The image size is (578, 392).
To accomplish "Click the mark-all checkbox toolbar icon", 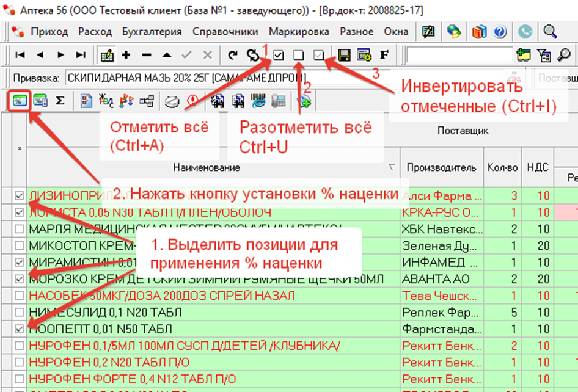I will (x=279, y=56).
